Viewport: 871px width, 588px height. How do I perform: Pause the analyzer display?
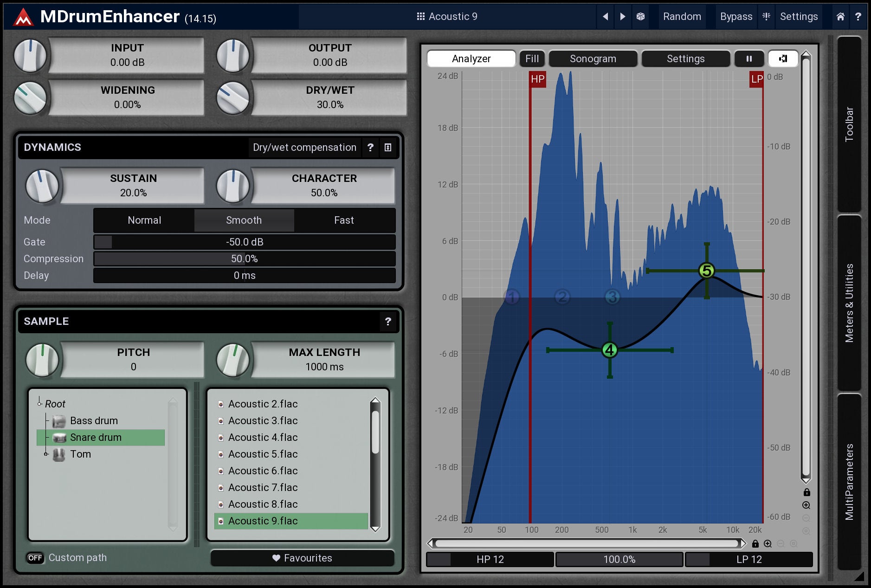(748, 59)
